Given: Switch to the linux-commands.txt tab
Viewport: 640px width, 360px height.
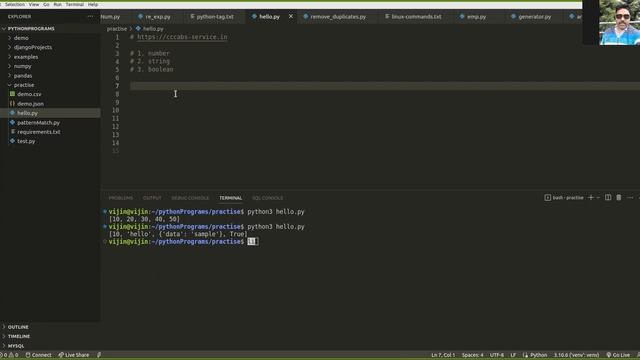Looking at the screenshot, I should 416,17.
